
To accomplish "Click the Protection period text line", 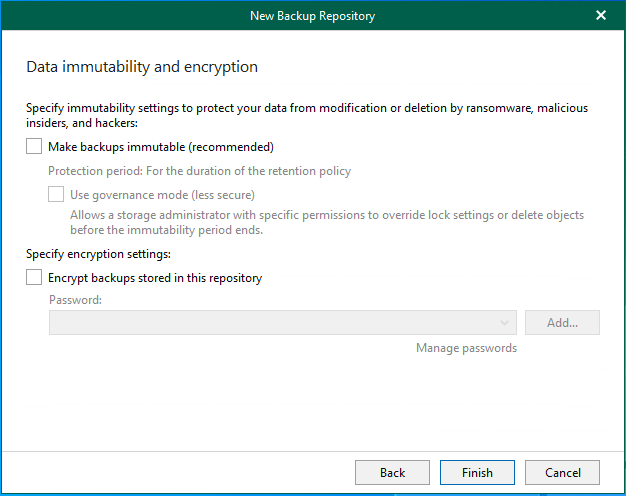I will [x=199, y=171].
